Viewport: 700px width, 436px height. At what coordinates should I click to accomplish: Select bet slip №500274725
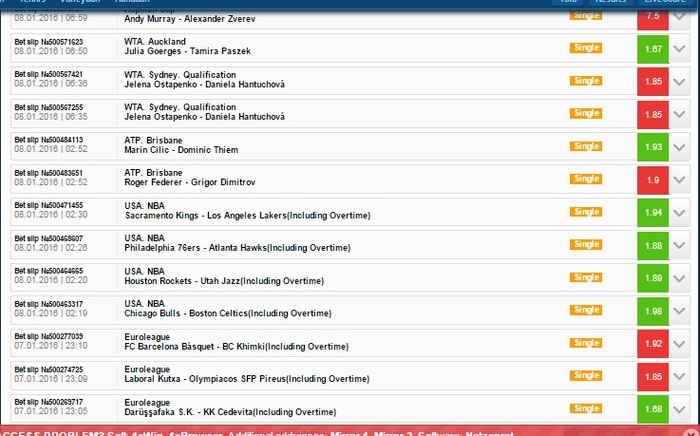49,370
